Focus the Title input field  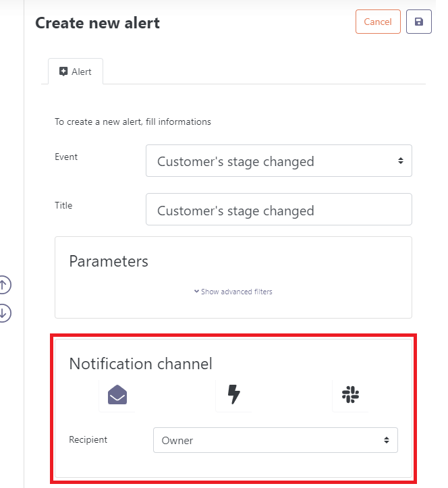pyautogui.click(x=278, y=210)
